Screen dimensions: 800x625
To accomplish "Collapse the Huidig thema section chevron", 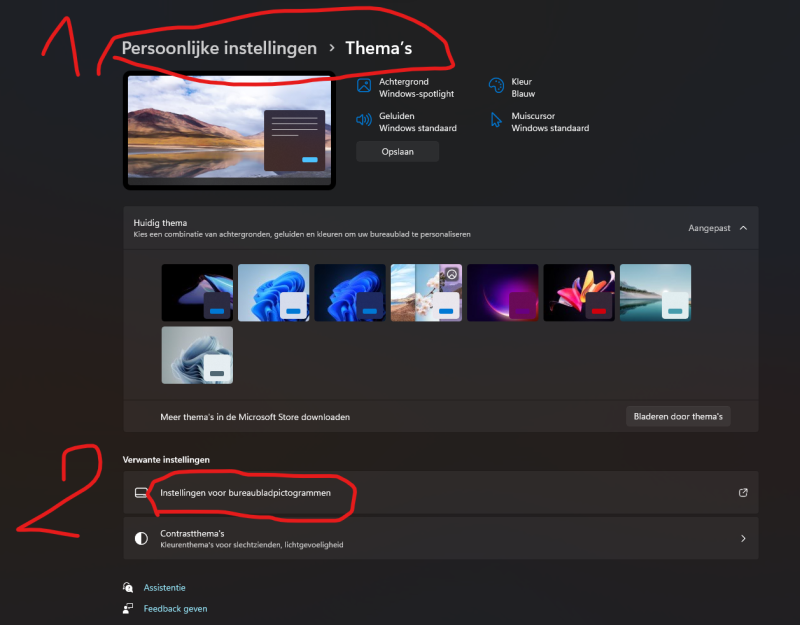I will click(x=743, y=228).
